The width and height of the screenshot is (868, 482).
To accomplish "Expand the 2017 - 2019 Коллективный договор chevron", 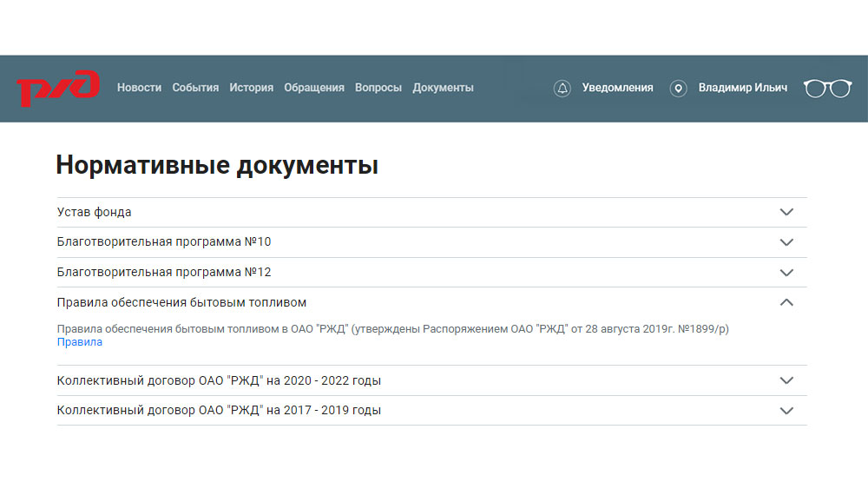I will click(x=786, y=411).
